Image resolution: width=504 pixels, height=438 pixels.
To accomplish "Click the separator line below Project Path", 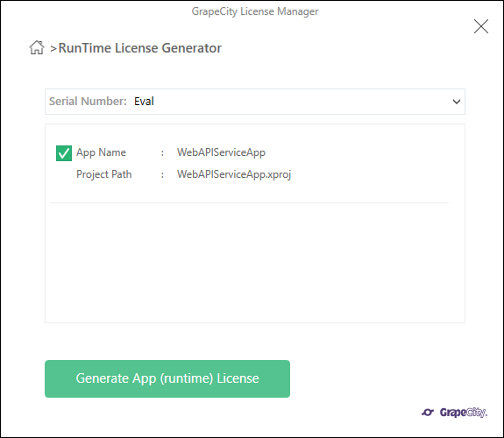I will (249, 202).
